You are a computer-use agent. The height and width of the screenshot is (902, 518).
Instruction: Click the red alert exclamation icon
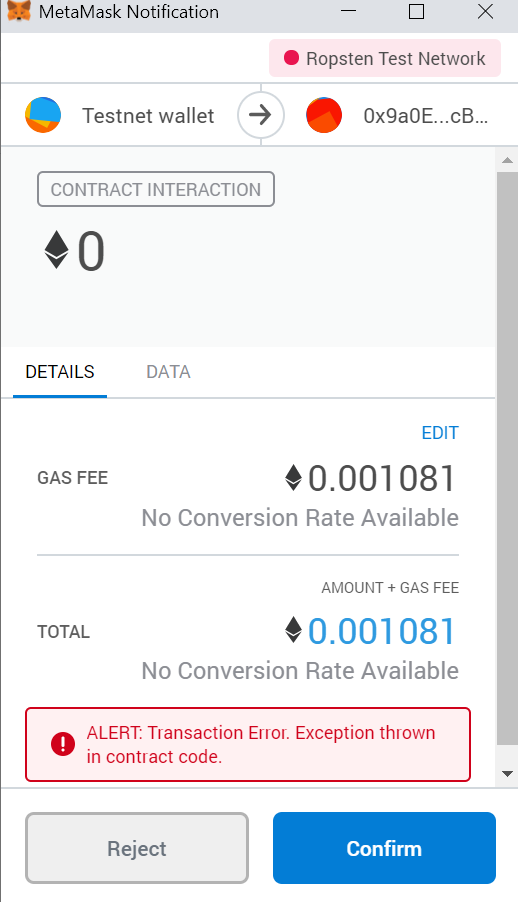pos(63,744)
